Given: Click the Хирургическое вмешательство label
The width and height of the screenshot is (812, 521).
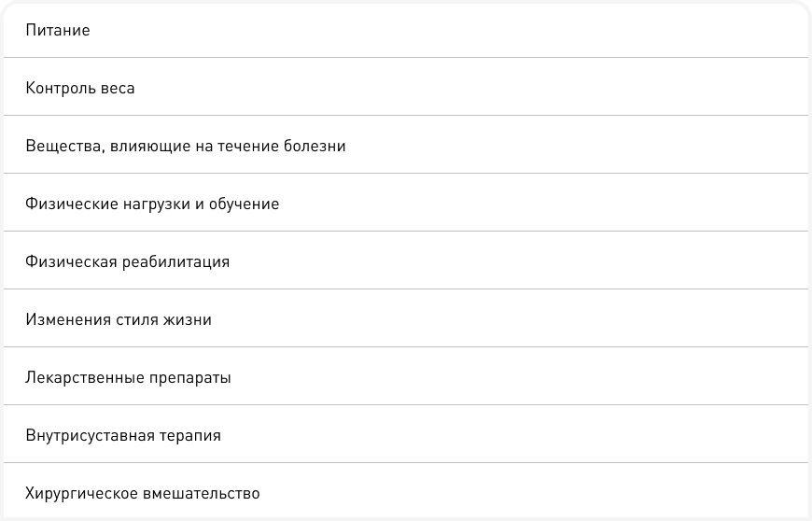Looking at the screenshot, I should (143, 493).
